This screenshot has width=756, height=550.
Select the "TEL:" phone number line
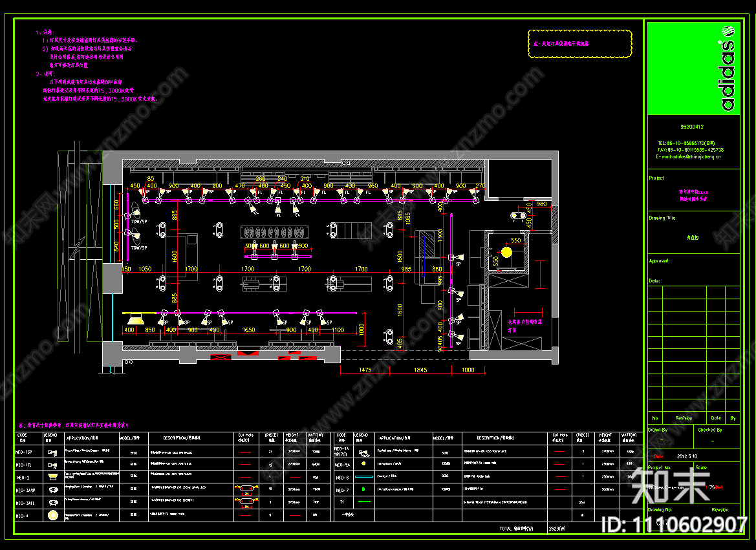pyautogui.click(x=687, y=143)
